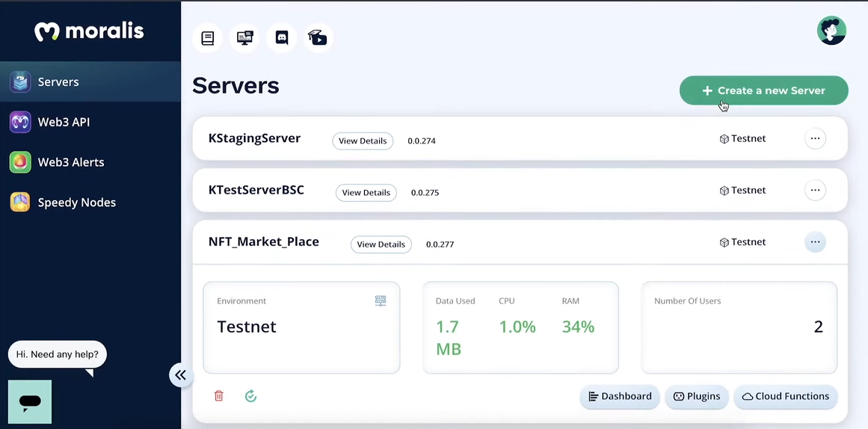Image resolution: width=868 pixels, height=429 pixels.
Task: Open the Dashboard button
Action: pos(620,396)
